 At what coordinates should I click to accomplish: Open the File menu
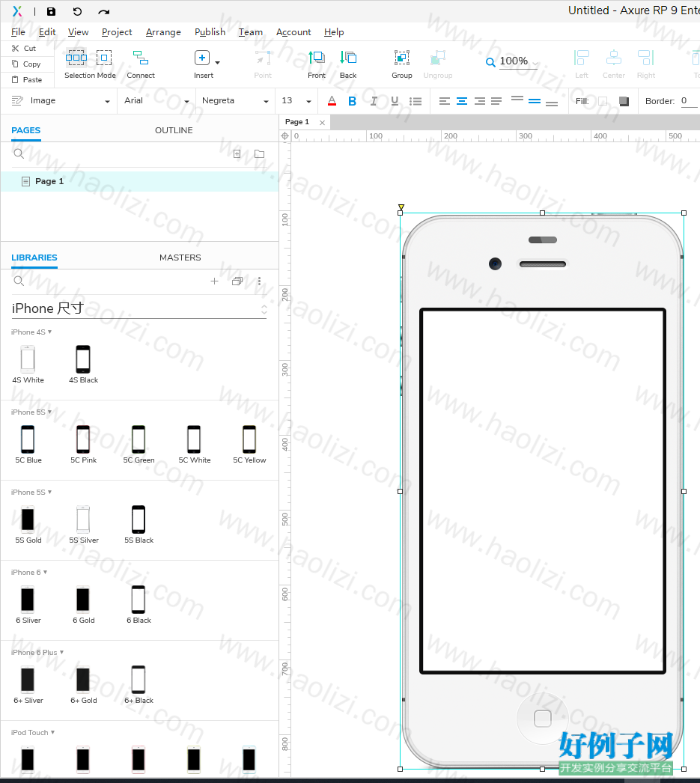coord(18,32)
